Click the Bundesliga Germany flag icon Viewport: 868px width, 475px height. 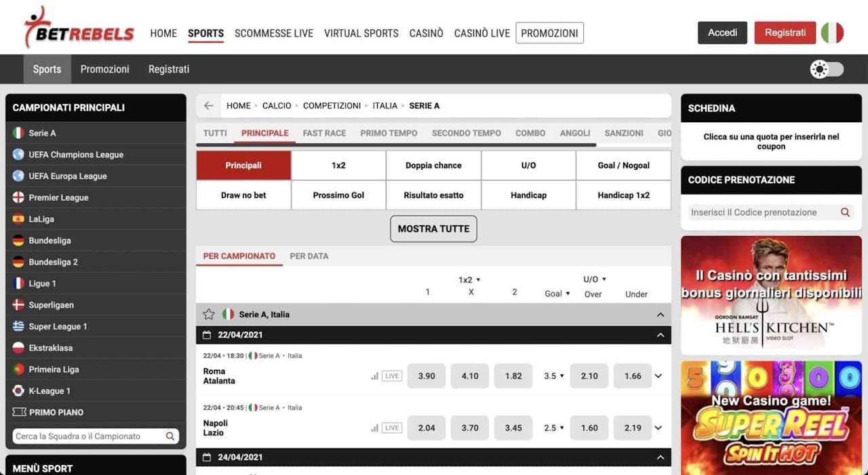click(x=18, y=240)
